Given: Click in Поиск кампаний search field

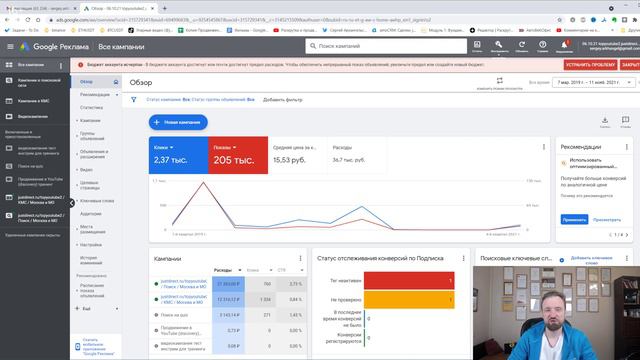Looking at the screenshot, I should pos(386,46).
